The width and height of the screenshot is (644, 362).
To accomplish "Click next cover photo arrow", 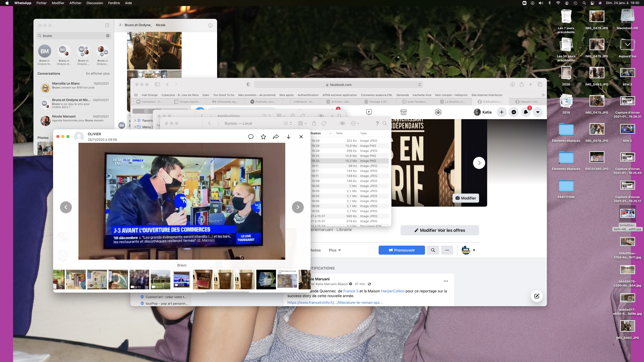I will [479, 163].
